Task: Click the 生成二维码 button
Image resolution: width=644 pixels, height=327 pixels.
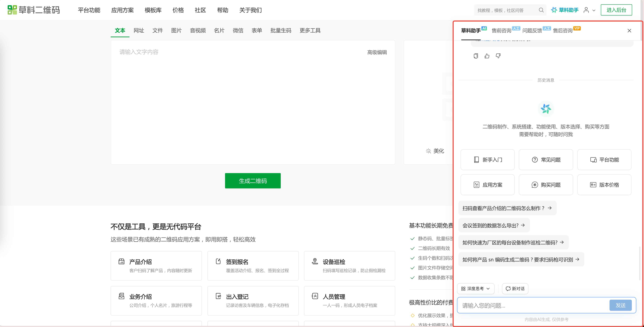Action: click(x=253, y=181)
